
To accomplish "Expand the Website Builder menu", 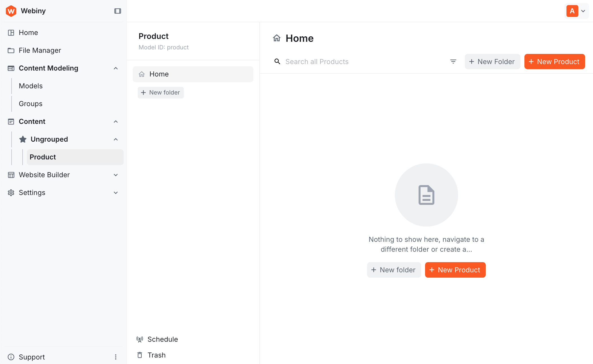I will [x=115, y=175].
